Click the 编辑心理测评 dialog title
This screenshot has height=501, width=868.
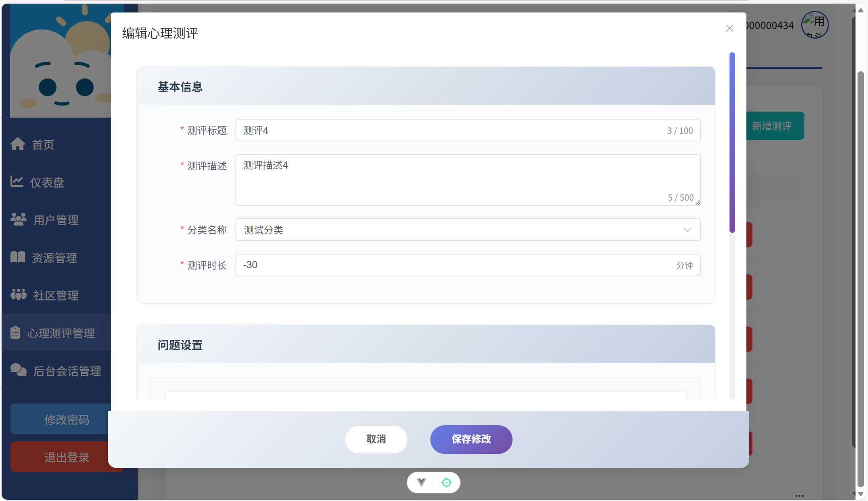(160, 33)
